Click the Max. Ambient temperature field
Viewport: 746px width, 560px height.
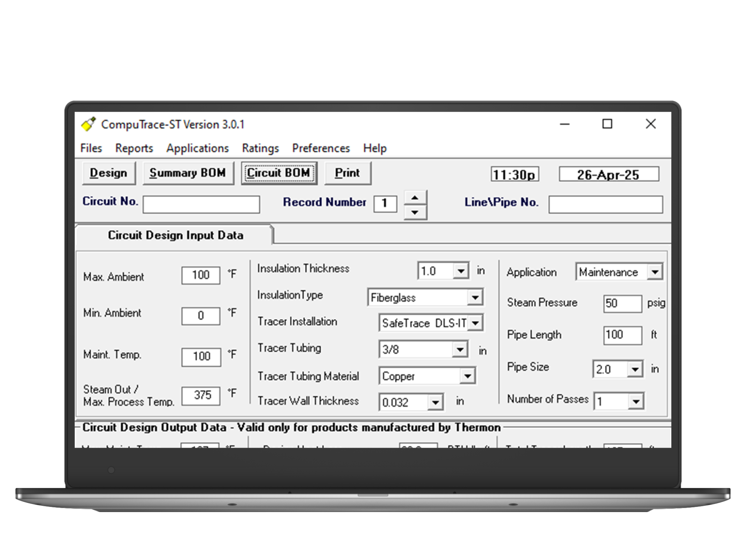click(x=201, y=275)
